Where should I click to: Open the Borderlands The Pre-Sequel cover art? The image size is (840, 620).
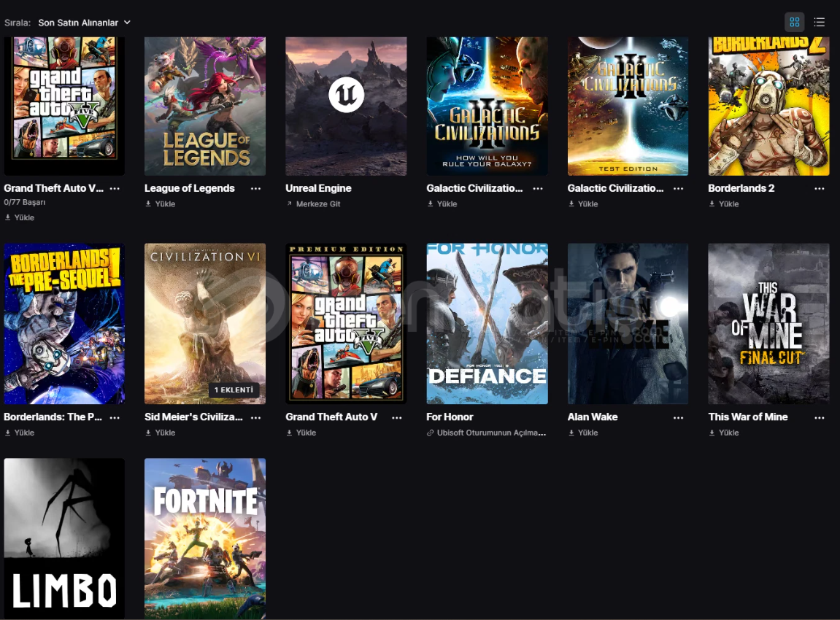64,324
